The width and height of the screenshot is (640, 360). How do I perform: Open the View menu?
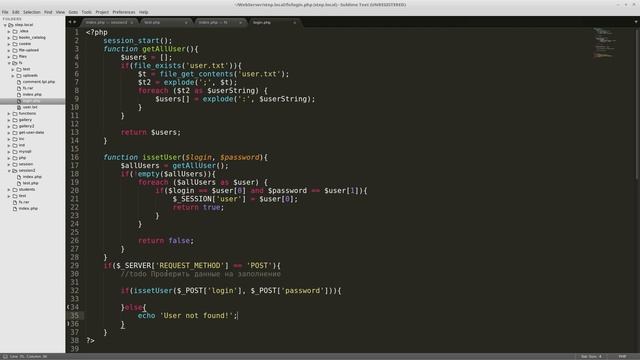(x=60, y=12)
